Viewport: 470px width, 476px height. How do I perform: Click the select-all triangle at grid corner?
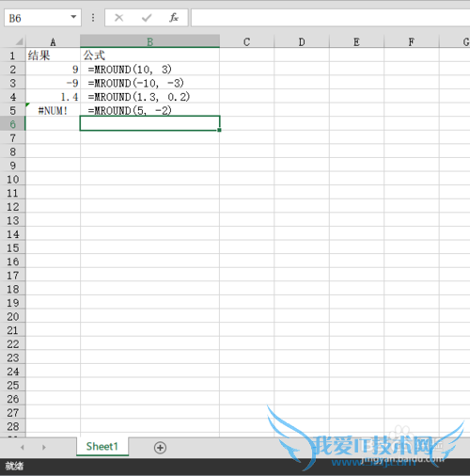[x=19, y=41]
